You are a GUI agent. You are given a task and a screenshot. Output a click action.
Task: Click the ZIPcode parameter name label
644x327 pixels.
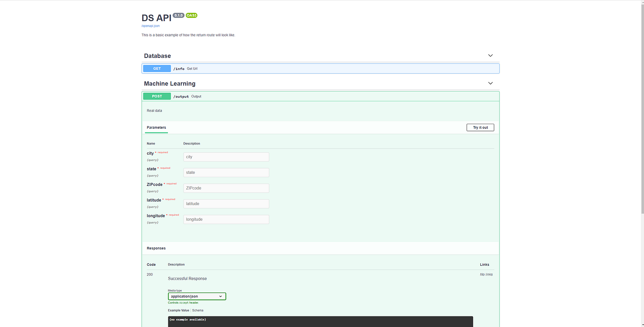tap(155, 184)
